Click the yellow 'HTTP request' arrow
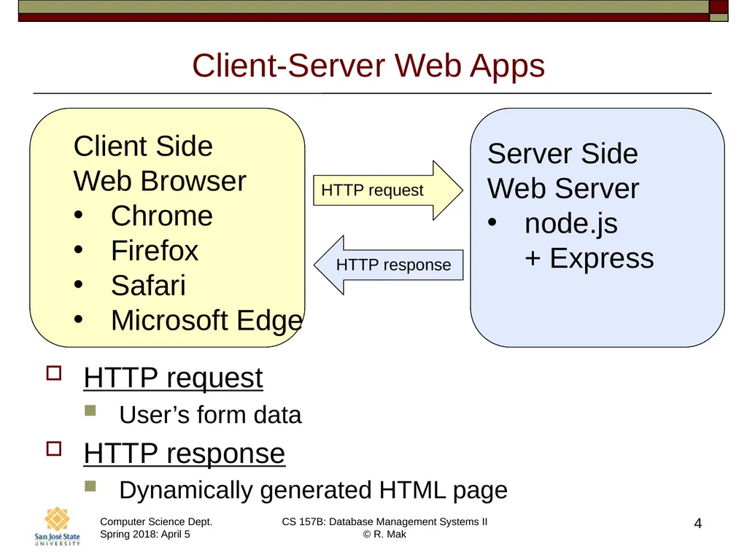 click(x=388, y=190)
